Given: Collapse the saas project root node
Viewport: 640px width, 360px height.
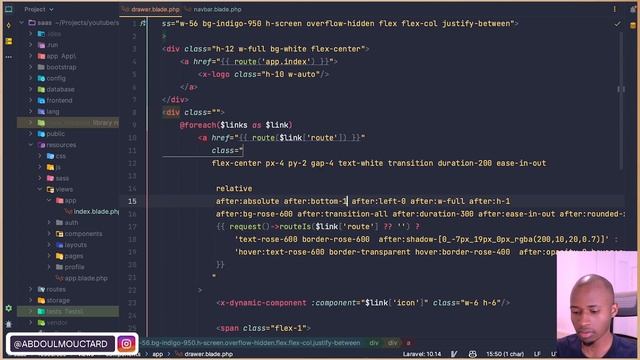Looking at the screenshot, I should [x=22, y=22].
